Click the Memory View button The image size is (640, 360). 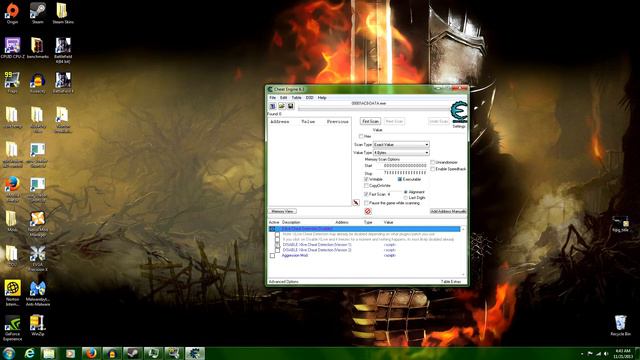point(282,211)
